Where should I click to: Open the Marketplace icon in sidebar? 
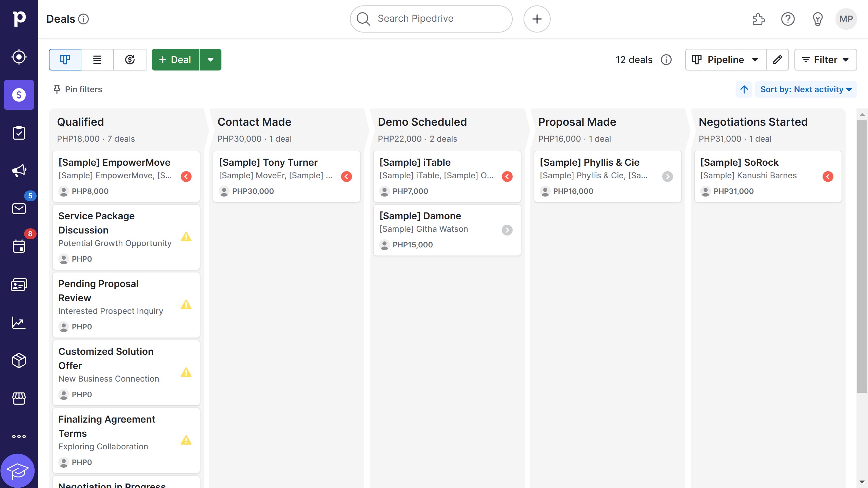coord(19,398)
